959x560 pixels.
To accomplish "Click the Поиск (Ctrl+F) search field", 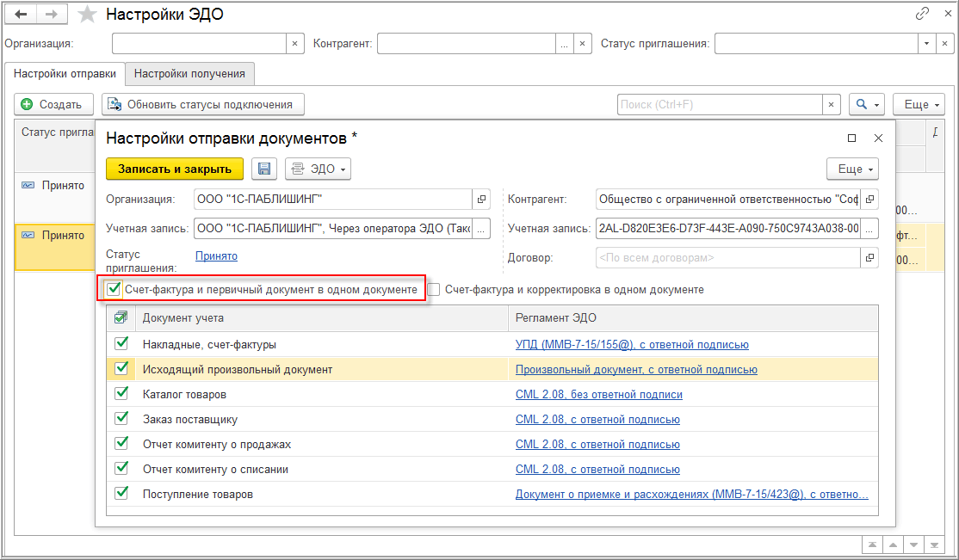I will [x=720, y=104].
